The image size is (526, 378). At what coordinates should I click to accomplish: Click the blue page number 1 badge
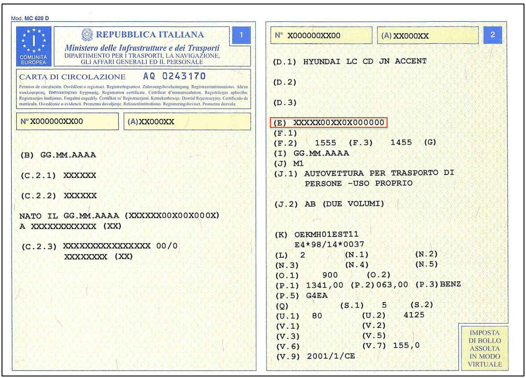coord(241,35)
